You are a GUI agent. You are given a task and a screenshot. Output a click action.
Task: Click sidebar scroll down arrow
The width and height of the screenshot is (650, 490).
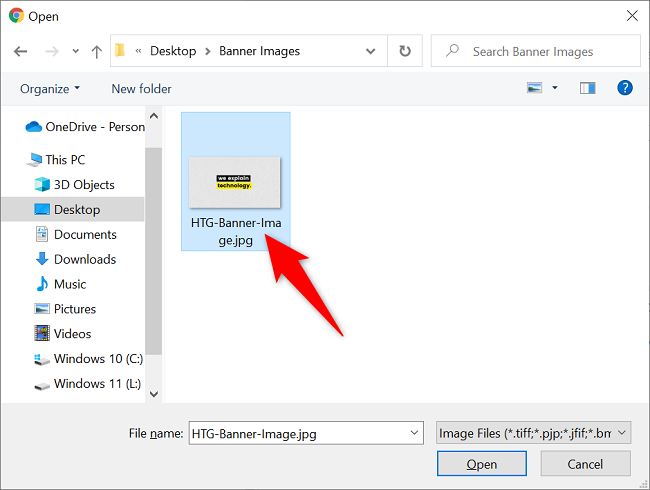tap(154, 394)
